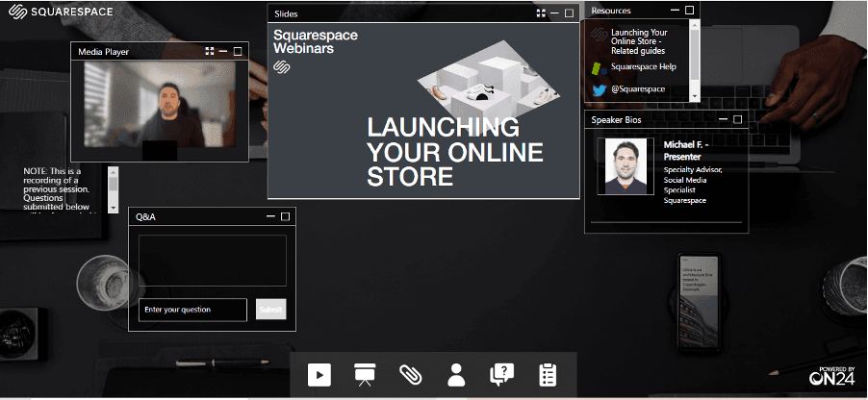Submit the question in Q&A
The width and height of the screenshot is (868, 400).
(x=270, y=310)
